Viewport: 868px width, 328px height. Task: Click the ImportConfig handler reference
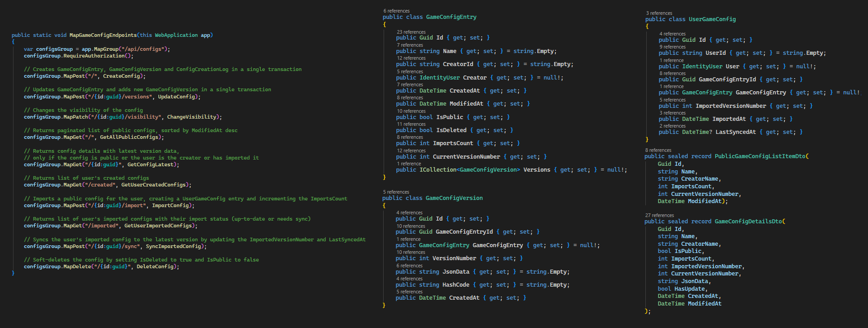[x=170, y=205]
